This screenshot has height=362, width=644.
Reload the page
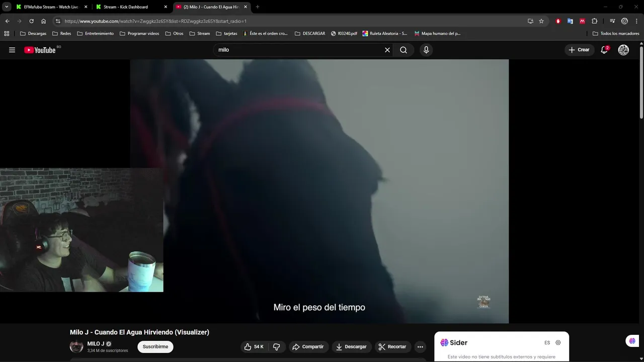click(31, 21)
